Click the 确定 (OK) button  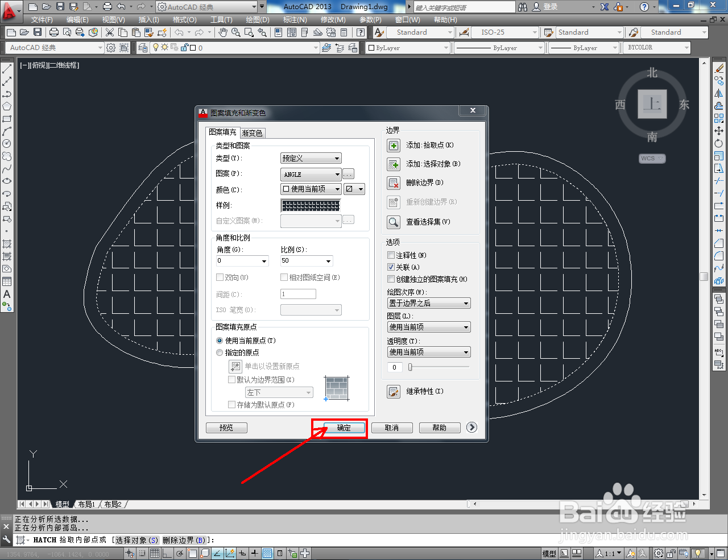click(x=344, y=428)
